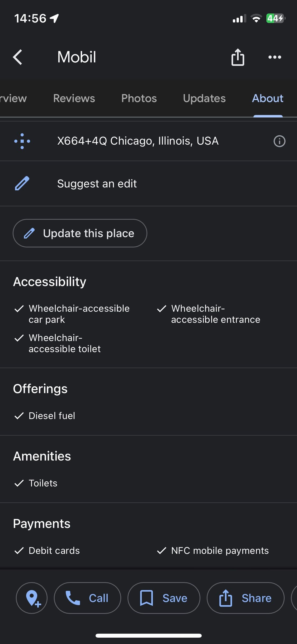This screenshot has height=644, width=297.
Task: Open the Updates tab
Action: pyautogui.click(x=204, y=98)
